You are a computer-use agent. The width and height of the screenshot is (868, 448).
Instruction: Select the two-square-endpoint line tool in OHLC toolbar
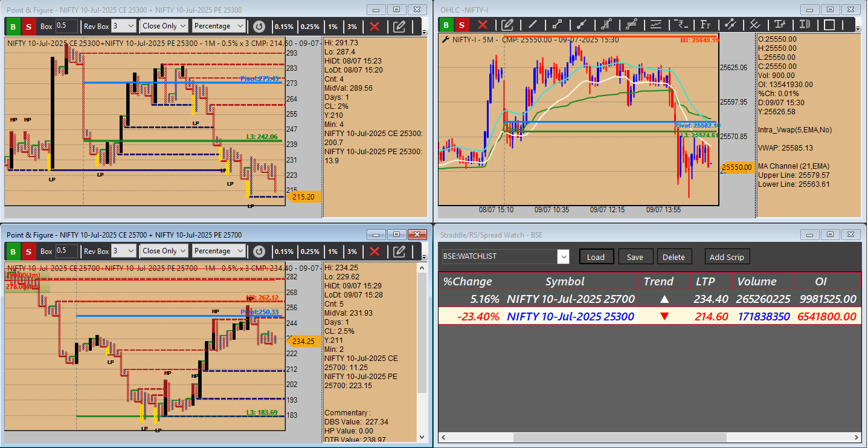pos(557,25)
